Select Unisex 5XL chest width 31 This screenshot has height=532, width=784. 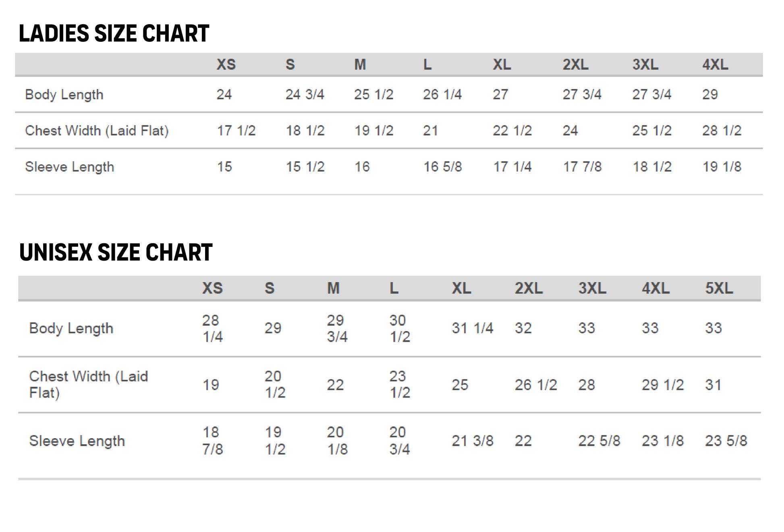[713, 385]
